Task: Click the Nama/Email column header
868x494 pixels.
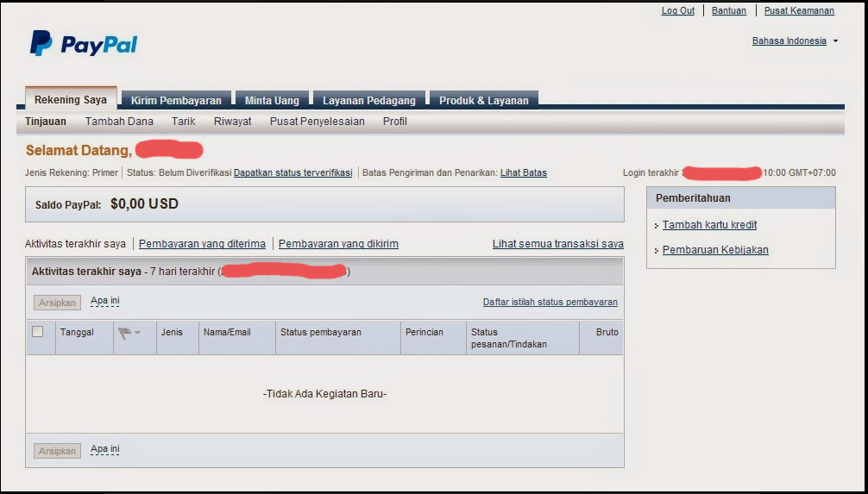Action: pyautogui.click(x=227, y=333)
